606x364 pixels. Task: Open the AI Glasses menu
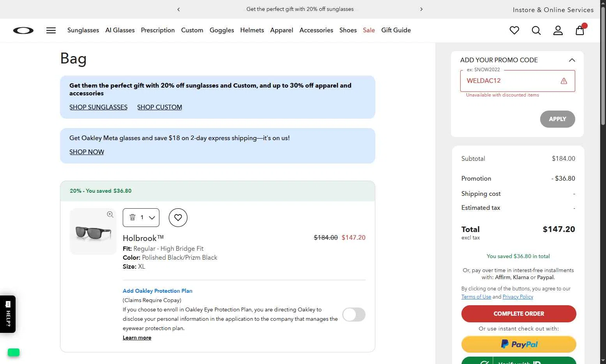(x=120, y=30)
